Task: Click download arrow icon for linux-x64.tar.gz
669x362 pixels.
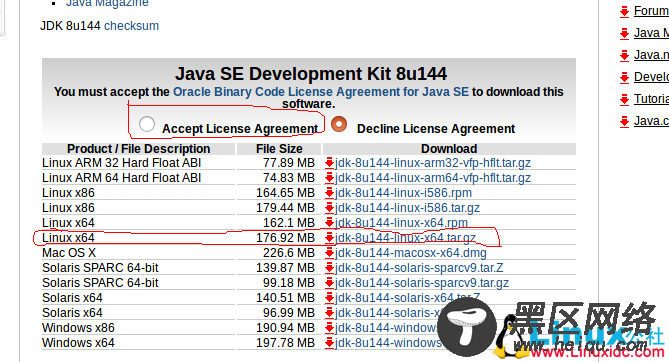Action: [329, 238]
